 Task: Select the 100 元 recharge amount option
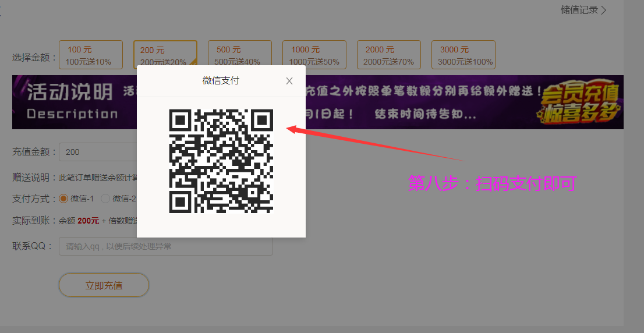[x=90, y=55]
